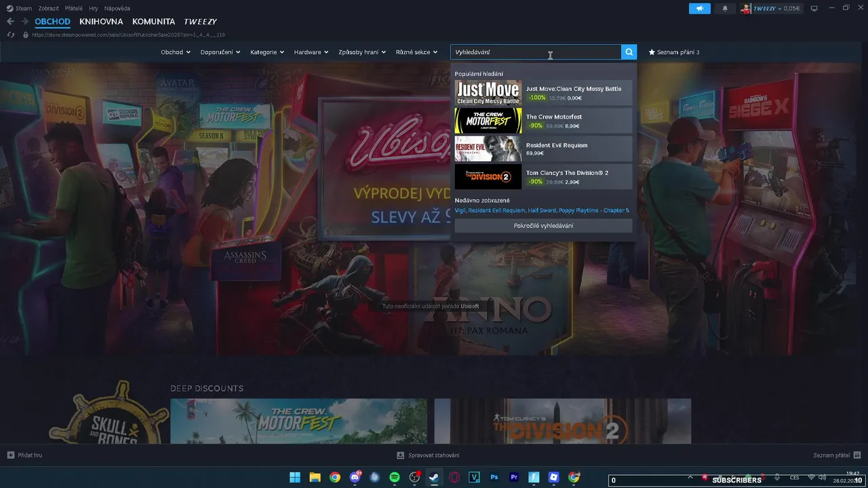Viewport: 868px width, 488px height.
Task: Open The Crew Motorfest deep discount banner
Action: tap(298, 421)
